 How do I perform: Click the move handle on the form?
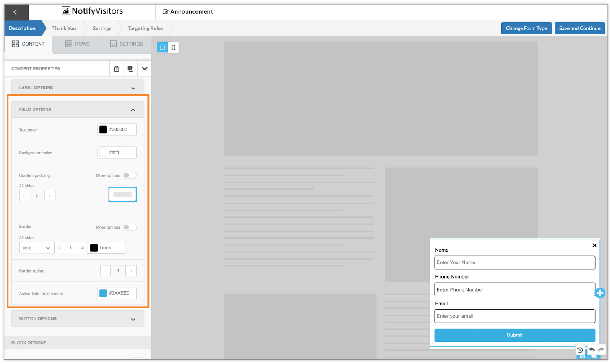point(600,293)
